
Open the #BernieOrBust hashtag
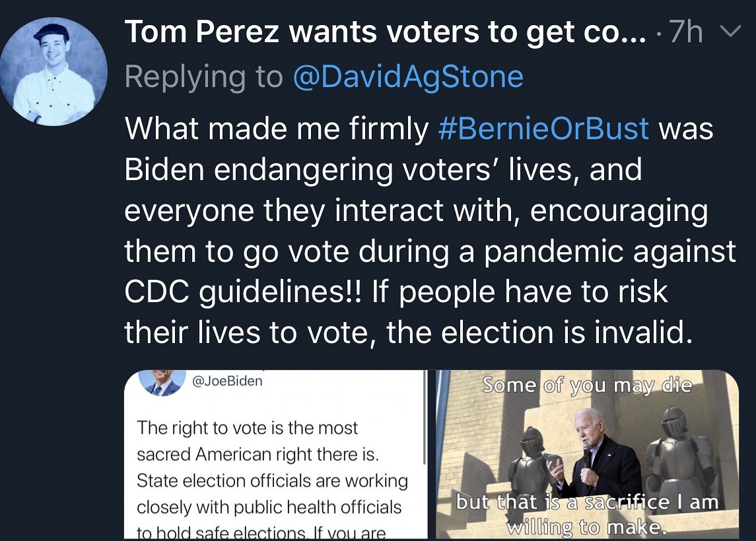click(x=543, y=128)
